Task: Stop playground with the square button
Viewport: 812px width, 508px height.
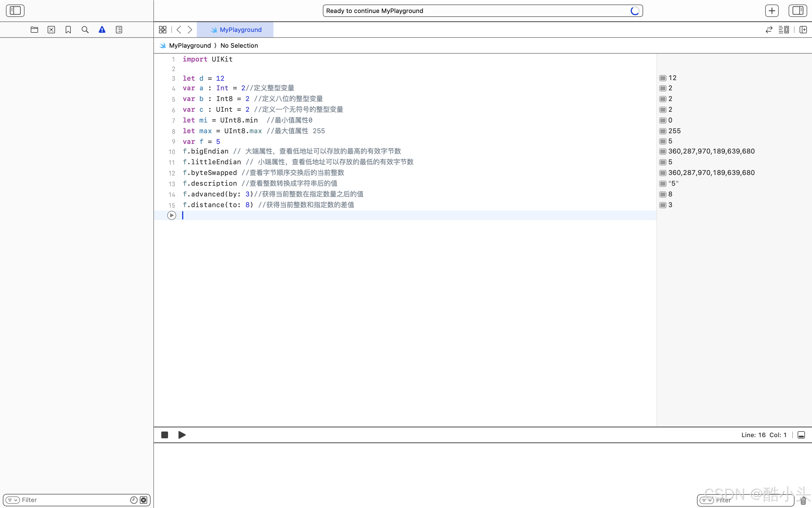Action: tap(164, 435)
